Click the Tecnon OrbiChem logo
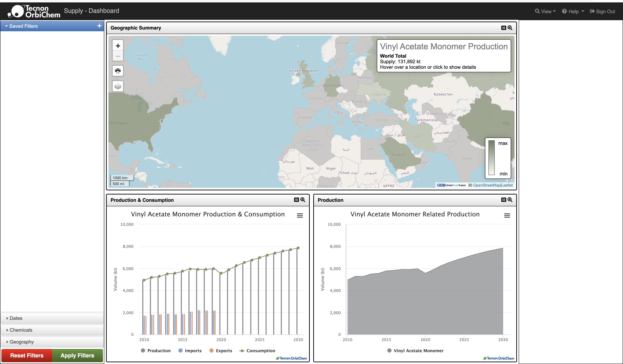 [34, 11]
